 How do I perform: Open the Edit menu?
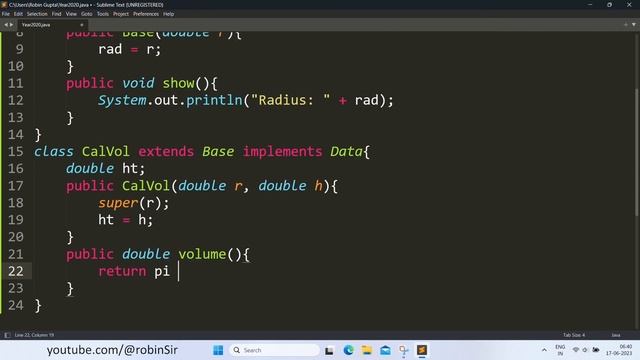click(x=18, y=14)
